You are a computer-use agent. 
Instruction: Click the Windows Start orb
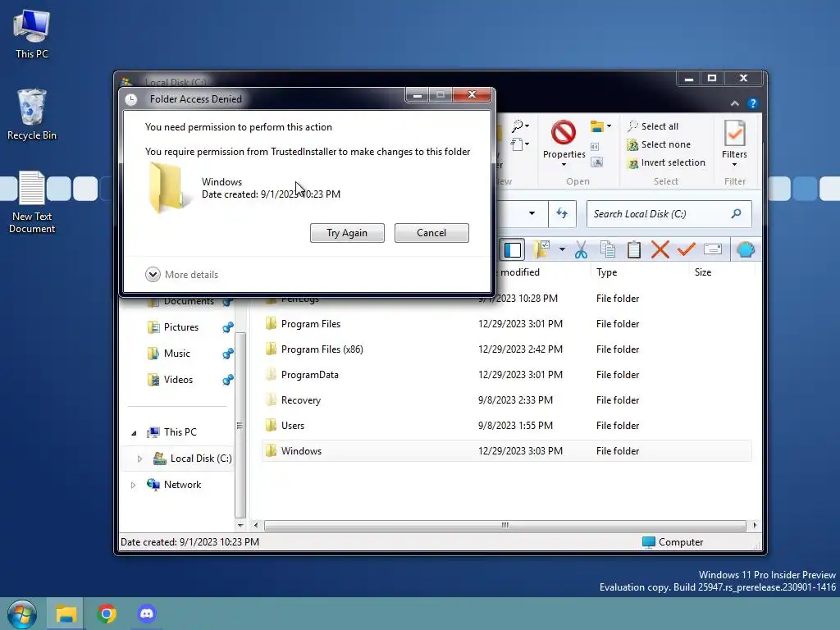(x=22, y=614)
